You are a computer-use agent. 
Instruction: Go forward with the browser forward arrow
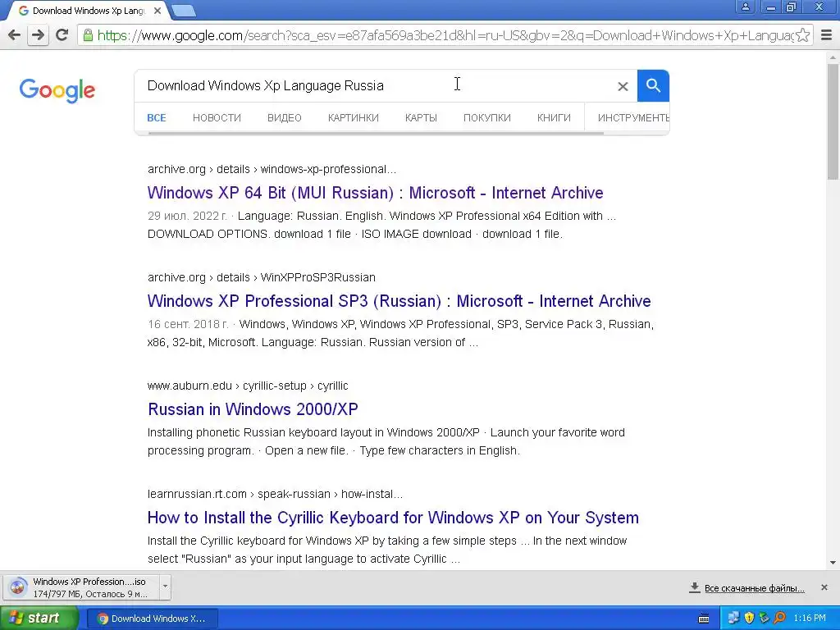tap(38, 35)
